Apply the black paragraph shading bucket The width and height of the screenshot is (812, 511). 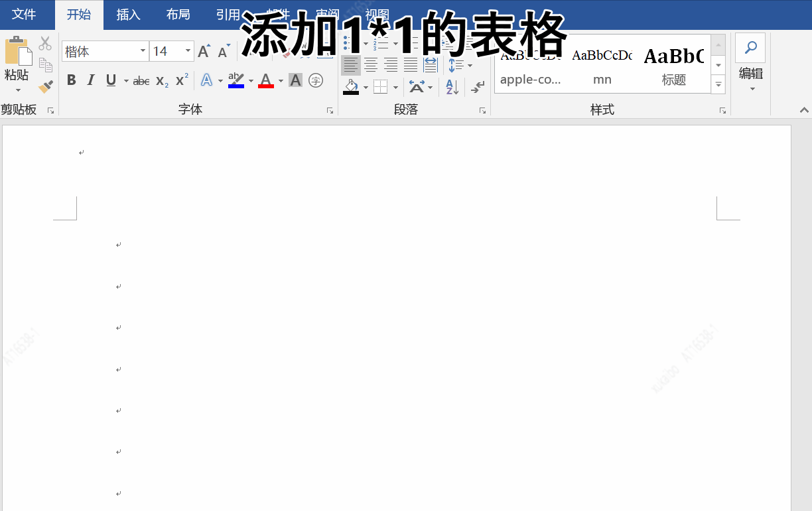coord(351,87)
